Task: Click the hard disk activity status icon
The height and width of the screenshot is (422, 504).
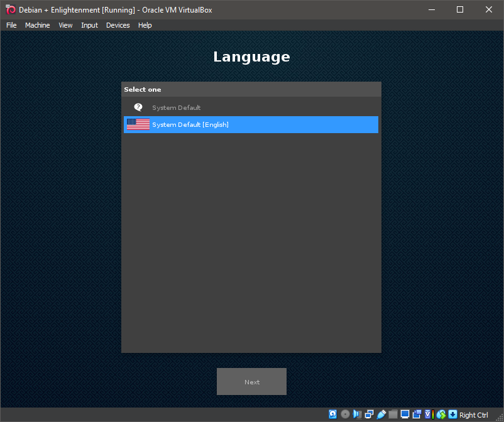Action: [x=333, y=414]
